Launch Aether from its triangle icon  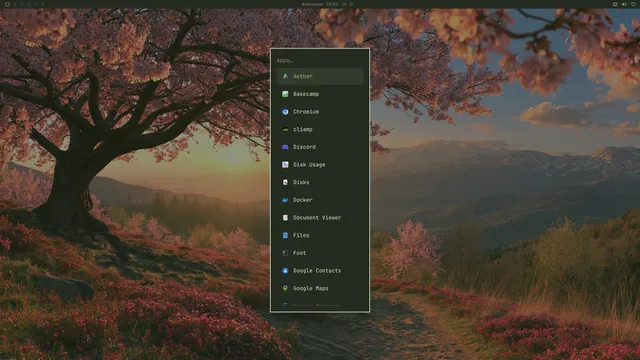[285, 76]
